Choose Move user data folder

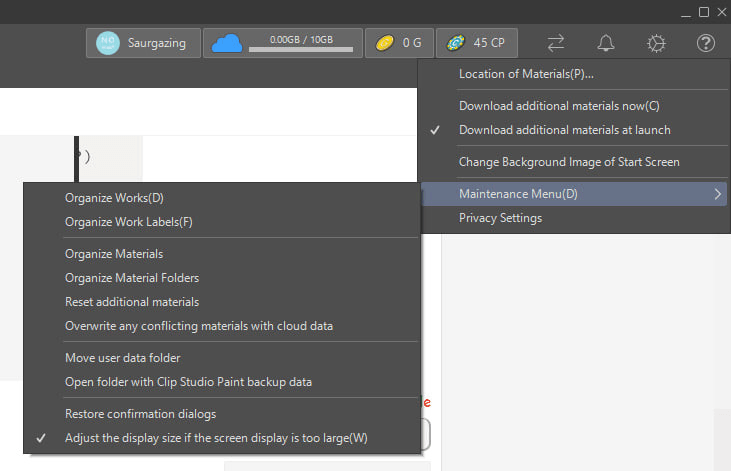click(222, 358)
